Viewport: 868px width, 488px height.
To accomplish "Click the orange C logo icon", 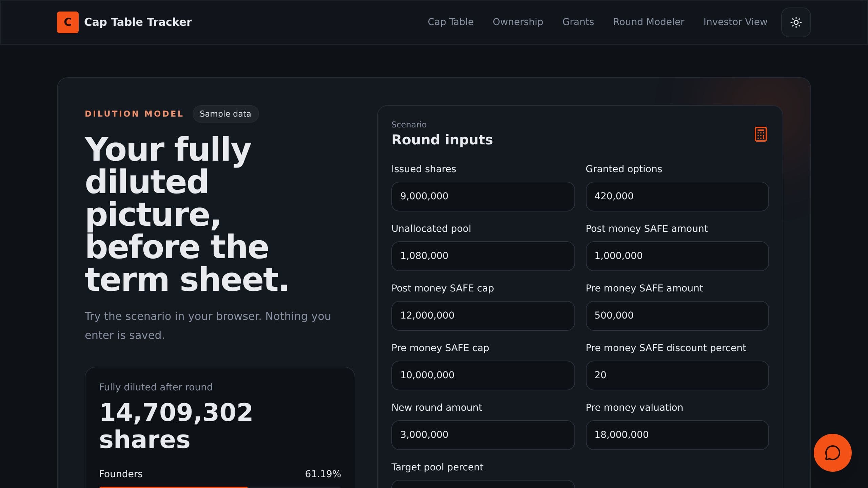I will click(68, 22).
